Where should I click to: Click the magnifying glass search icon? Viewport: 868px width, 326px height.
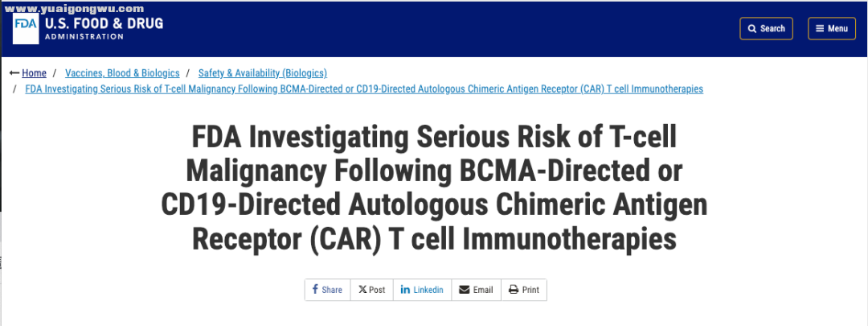pos(752,29)
